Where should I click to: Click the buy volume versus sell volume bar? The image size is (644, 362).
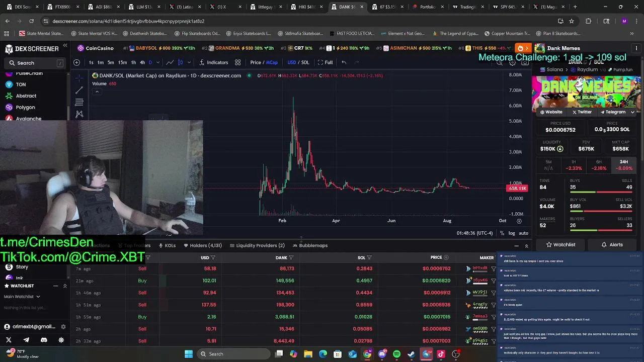[601, 212]
